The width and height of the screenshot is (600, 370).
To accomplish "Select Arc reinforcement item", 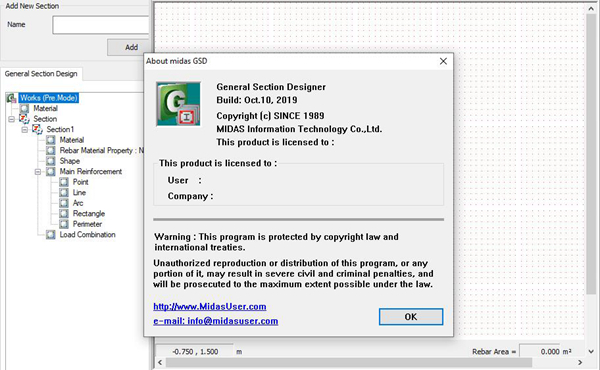I will click(x=78, y=203).
